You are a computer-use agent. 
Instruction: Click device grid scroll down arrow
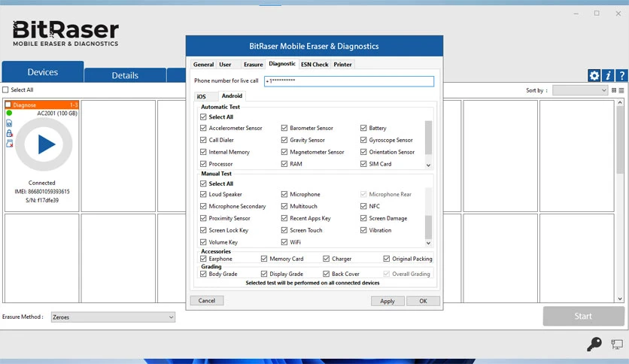tap(620, 299)
